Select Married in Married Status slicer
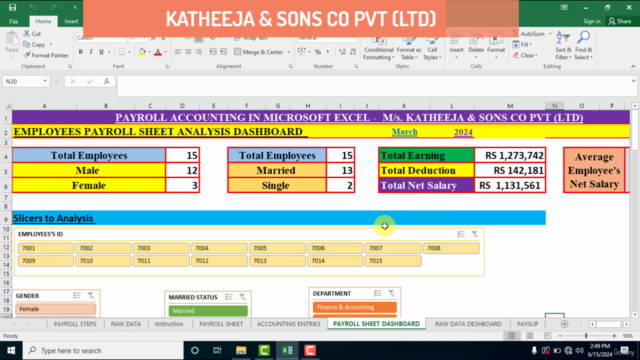This screenshot has height=360, width=640. point(208,311)
